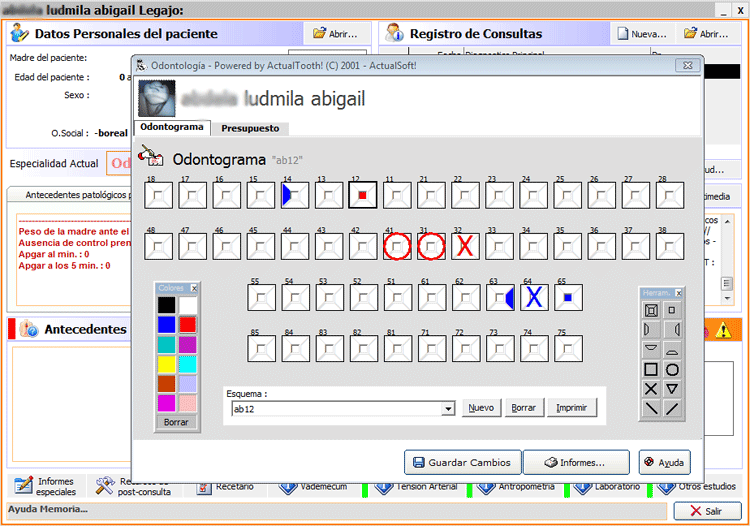Screen dimensions: 750x526
Task: Pick the red color swatch
Action: [187, 324]
